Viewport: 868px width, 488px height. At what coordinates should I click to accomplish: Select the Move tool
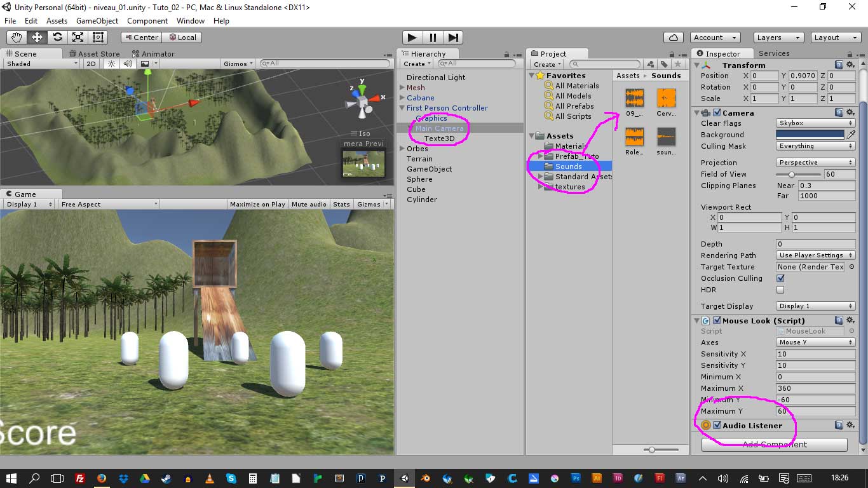point(37,37)
